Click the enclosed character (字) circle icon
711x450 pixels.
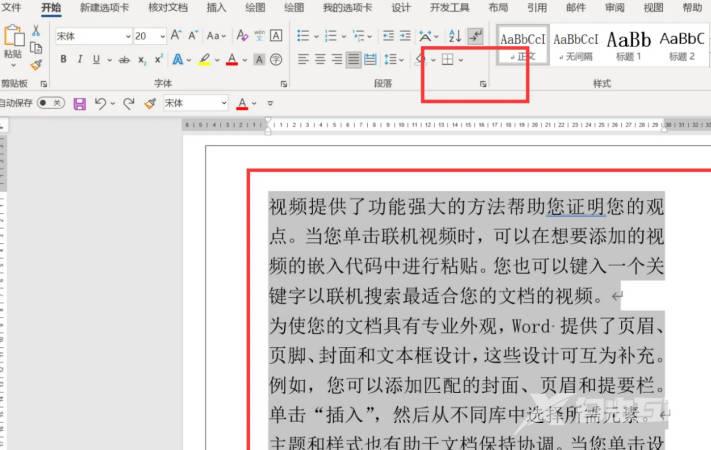pos(276,59)
